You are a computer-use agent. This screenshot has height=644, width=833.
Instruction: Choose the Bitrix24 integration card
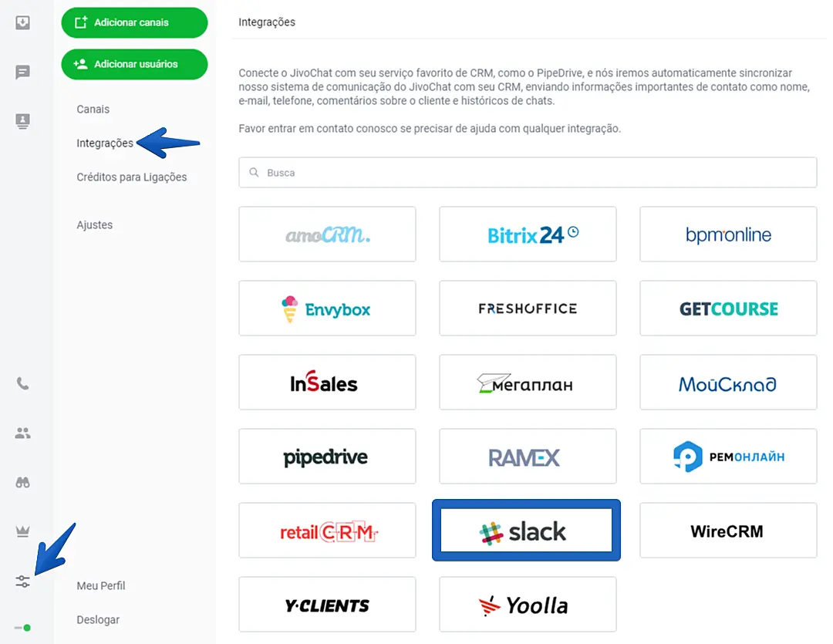(528, 234)
